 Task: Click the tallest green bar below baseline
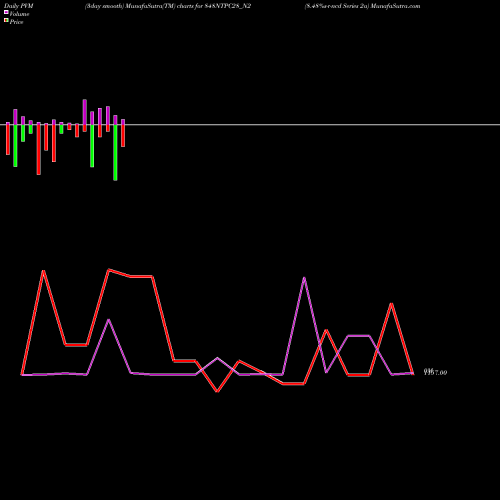[x=115, y=153]
